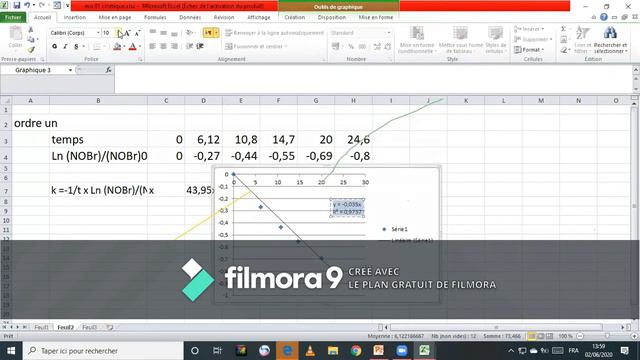
Task: Apply red font color A
Action: tap(133, 47)
